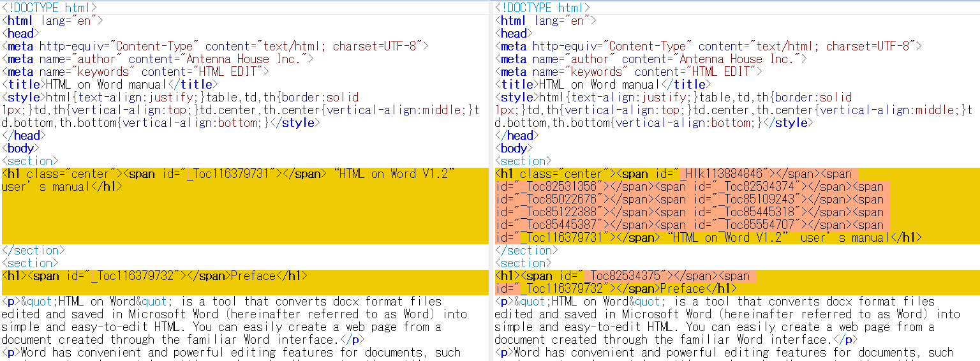Select the author meta line in right pane

[651, 59]
